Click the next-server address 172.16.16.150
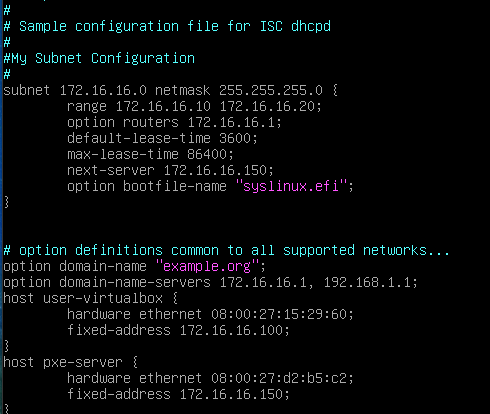This screenshot has height=414, width=490. (215, 170)
